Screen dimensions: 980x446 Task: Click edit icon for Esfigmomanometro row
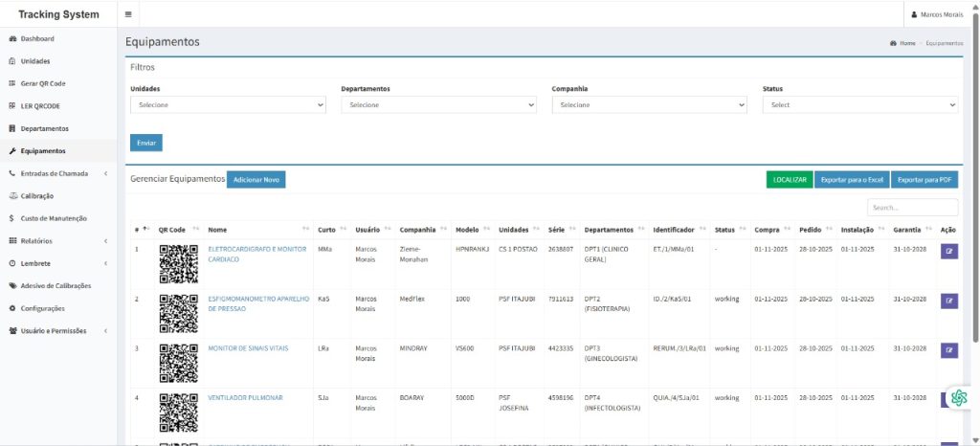(x=949, y=301)
